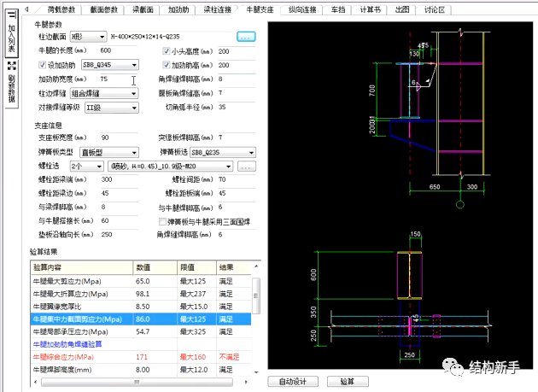Click the 垫板沿轴向长 field showing 250
The height and width of the screenshot is (392, 538).
[119, 234]
